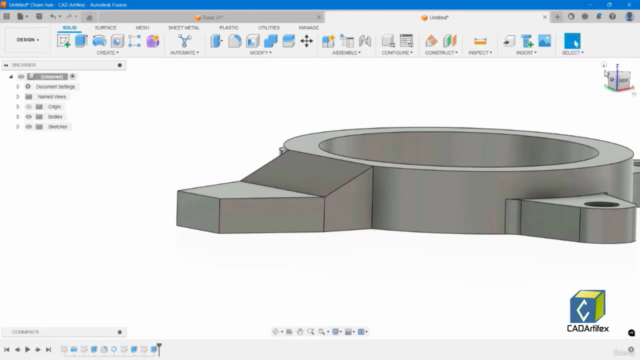Select the purple Create Form tool
Viewport: 640px width, 360px height.
point(153,41)
